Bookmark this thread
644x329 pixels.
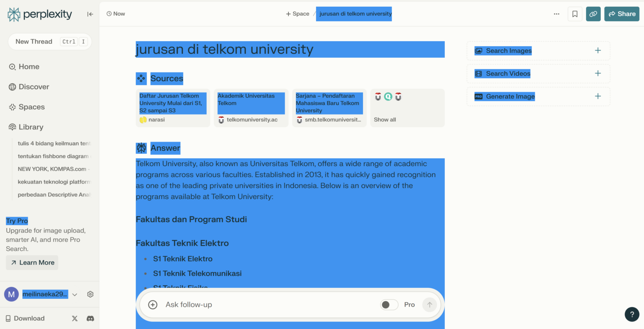575,13
